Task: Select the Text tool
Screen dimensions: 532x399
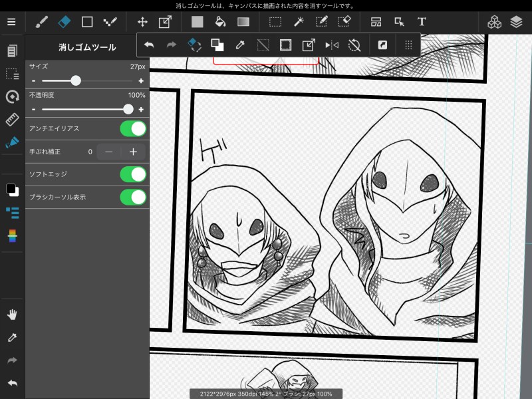Action: (422, 22)
